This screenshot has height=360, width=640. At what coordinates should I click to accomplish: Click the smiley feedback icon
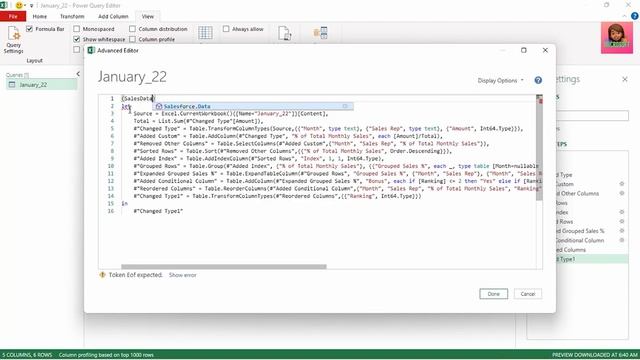click(x=19, y=5)
